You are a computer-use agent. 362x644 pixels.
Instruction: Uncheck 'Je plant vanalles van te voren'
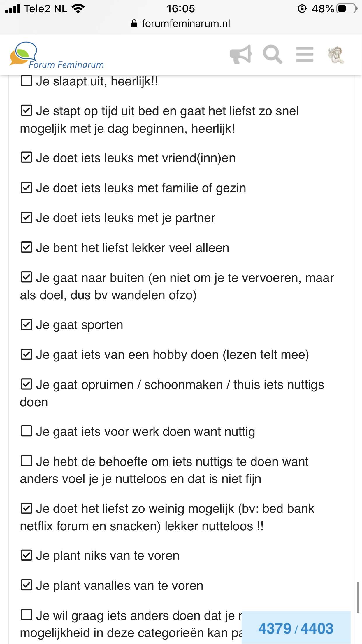pyautogui.click(x=26, y=585)
